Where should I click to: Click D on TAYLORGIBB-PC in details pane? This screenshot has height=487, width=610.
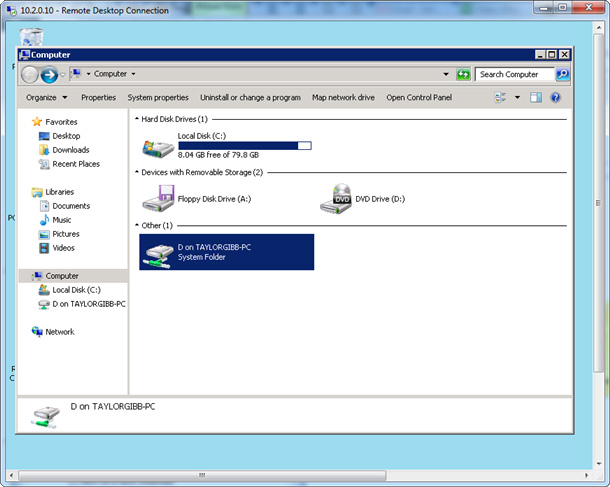(x=113, y=406)
